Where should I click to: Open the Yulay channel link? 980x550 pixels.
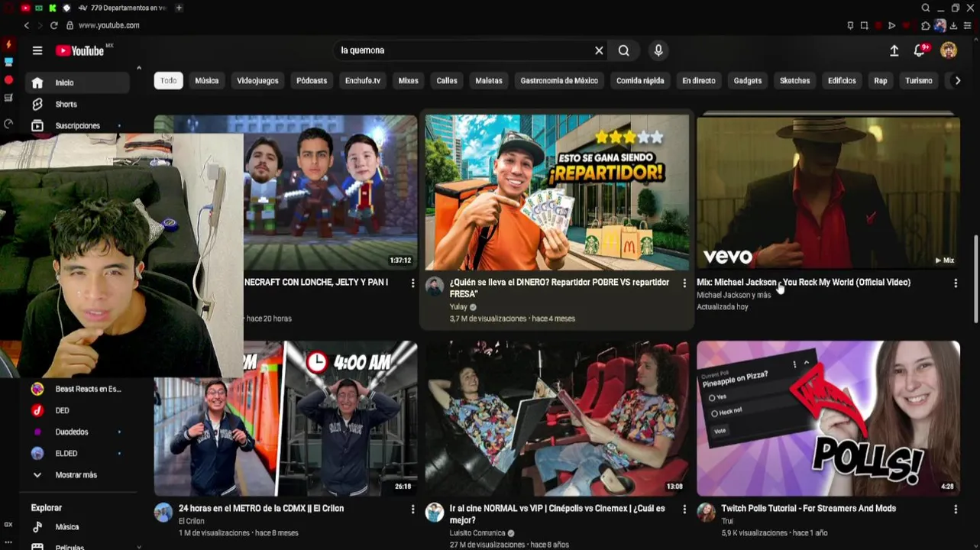click(x=458, y=307)
